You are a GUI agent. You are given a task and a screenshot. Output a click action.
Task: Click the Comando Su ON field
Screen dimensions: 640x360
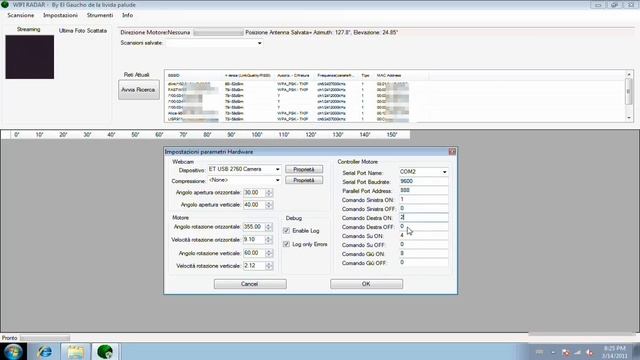click(423, 236)
